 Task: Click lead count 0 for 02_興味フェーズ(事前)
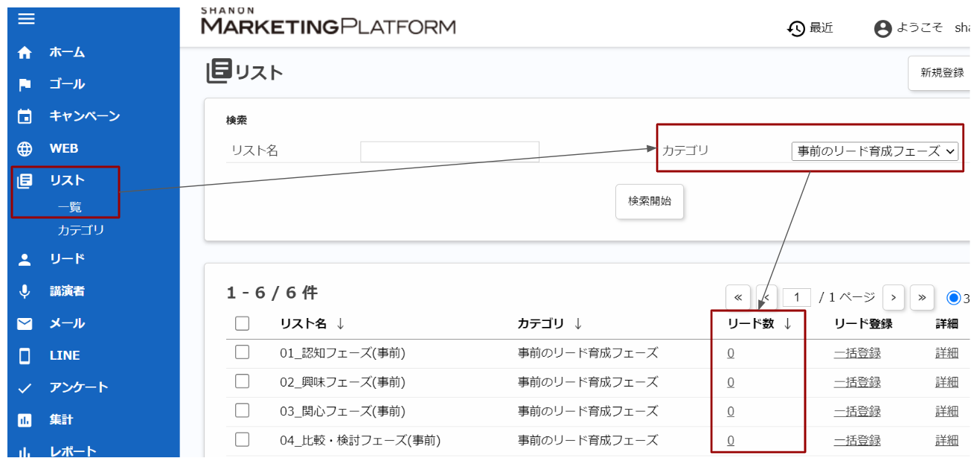pos(731,382)
